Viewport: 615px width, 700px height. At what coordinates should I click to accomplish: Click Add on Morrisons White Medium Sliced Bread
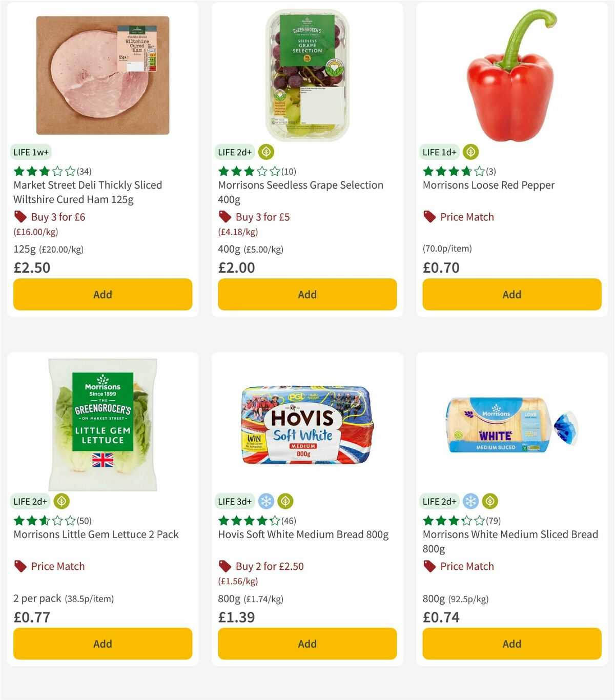511,644
